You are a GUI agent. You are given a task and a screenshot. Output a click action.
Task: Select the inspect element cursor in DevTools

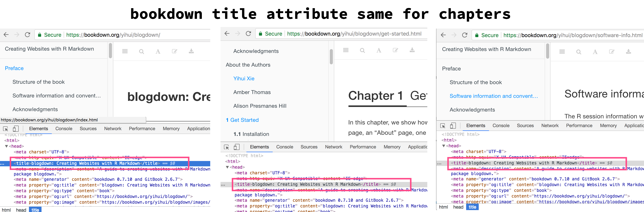pyautogui.click(x=6, y=129)
